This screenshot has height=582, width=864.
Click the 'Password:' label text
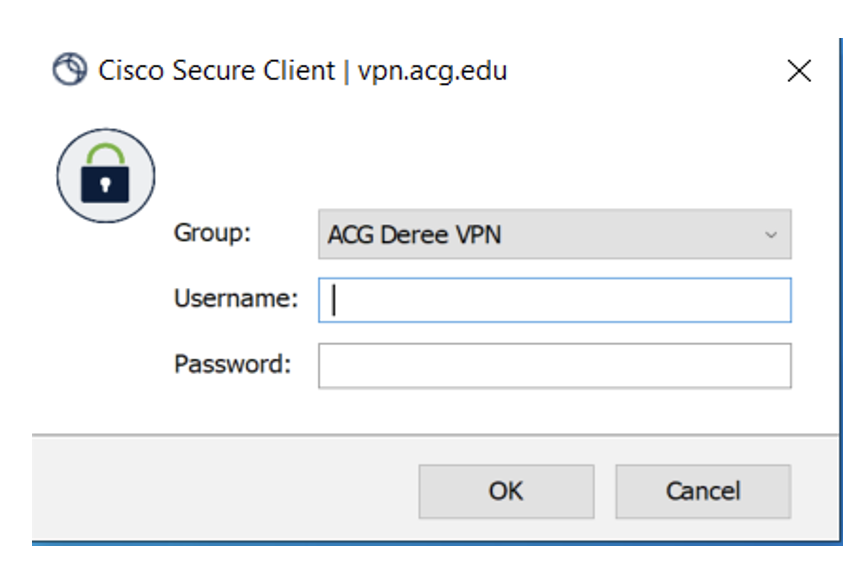click(233, 364)
